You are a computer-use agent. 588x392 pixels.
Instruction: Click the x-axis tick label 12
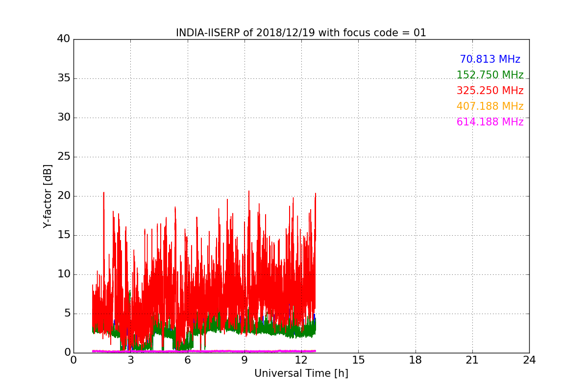tap(301, 360)
